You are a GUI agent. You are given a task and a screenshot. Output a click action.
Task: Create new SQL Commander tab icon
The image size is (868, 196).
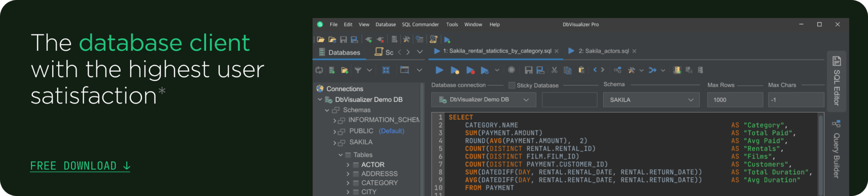click(x=447, y=40)
